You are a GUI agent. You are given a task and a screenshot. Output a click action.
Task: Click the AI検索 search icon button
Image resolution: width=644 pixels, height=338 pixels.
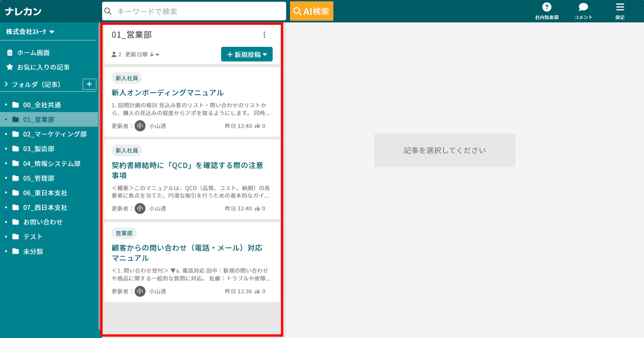(x=311, y=11)
